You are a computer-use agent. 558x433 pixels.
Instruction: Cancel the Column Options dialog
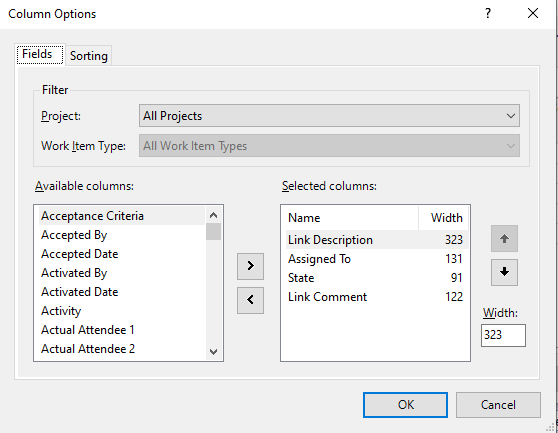tap(498, 405)
